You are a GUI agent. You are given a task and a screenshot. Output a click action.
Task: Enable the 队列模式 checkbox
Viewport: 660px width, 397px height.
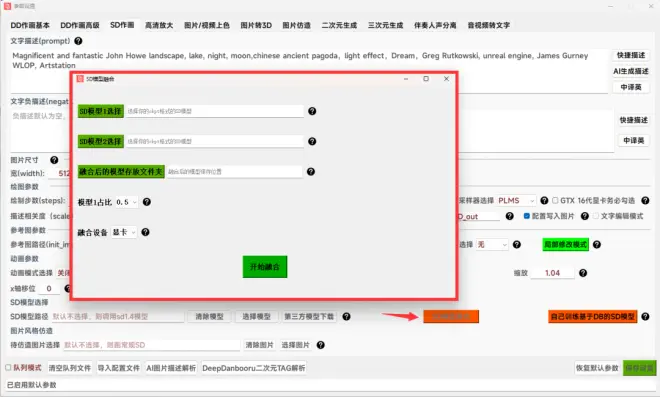8,368
